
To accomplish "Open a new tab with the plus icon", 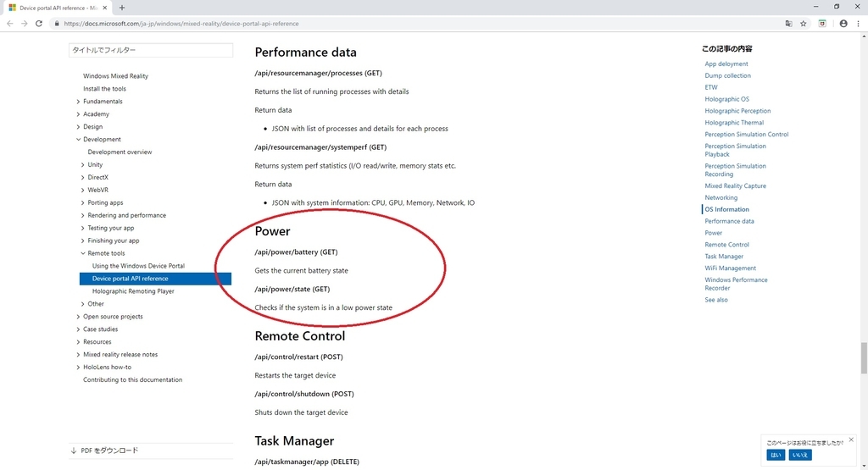I will (122, 8).
